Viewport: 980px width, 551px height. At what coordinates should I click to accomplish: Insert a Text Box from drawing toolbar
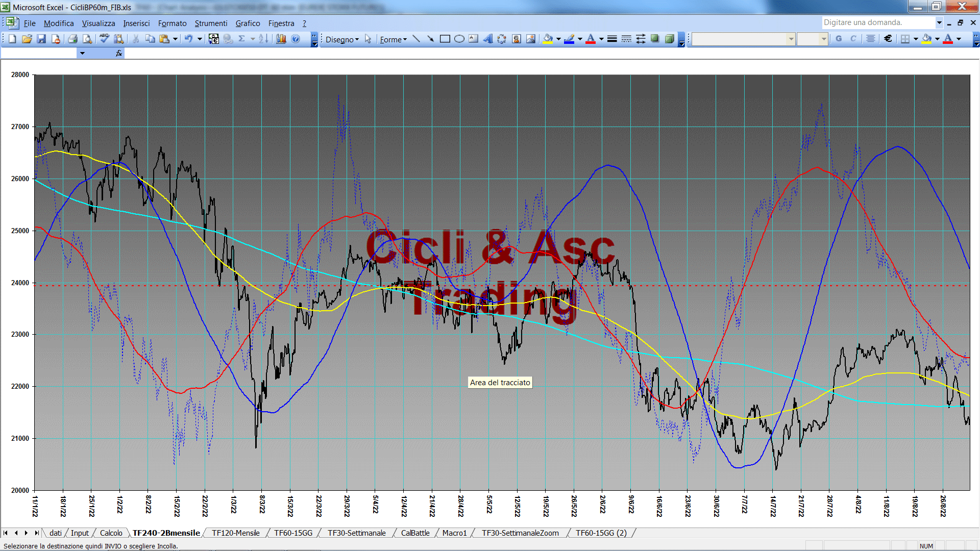tap(473, 39)
